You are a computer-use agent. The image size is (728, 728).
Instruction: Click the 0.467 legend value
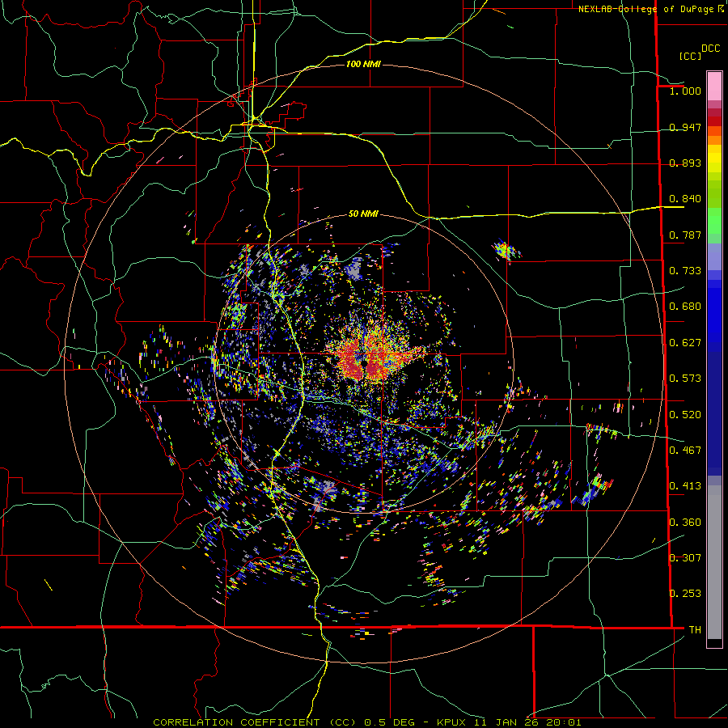(685, 451)
